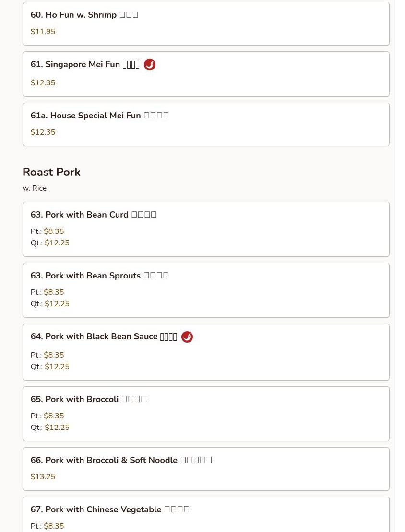Image resolution: width=405 pixels, height=532 pixels.
Task: Click spicy pepper icon beside Singapore Mei Fun
Action: 150,65
